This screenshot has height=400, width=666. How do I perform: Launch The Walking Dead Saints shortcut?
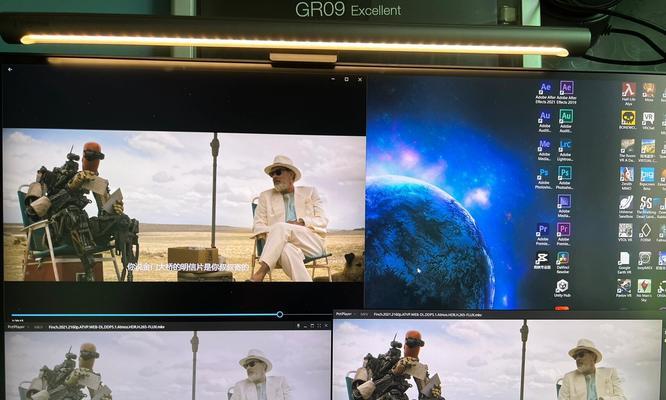pyautogui.click(x=646, y=207)
